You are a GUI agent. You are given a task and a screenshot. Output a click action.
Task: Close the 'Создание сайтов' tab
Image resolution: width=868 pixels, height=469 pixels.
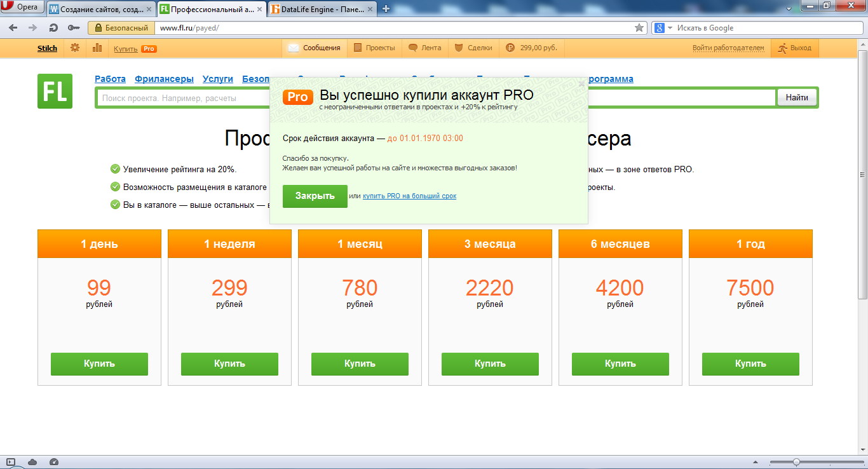(x=149, y=9)
